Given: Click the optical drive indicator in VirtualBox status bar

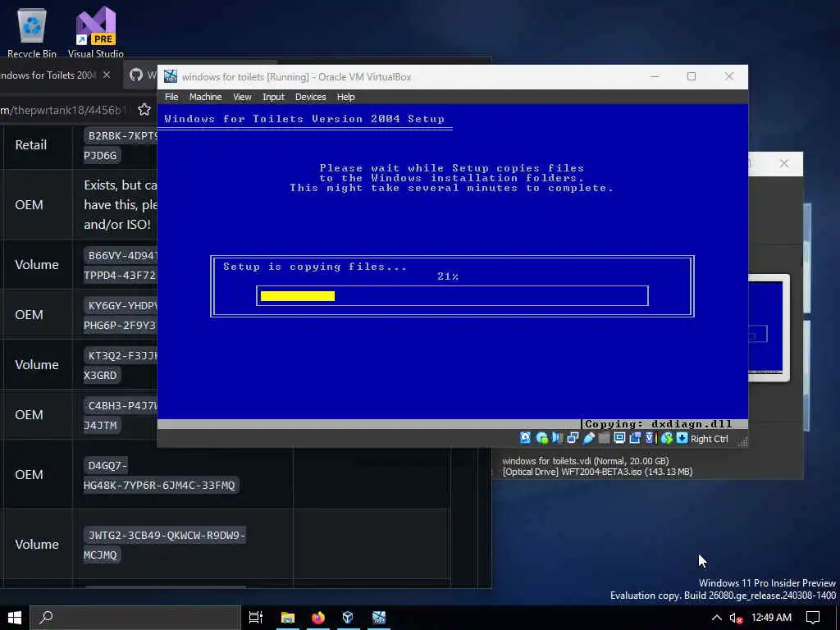Looking at the screenshot, I should click(x=542, y=438).
